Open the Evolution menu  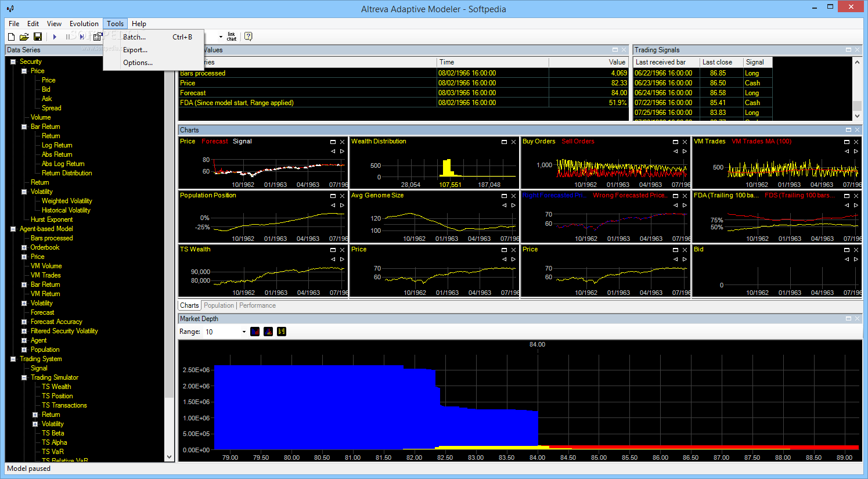tap(84, 24)
